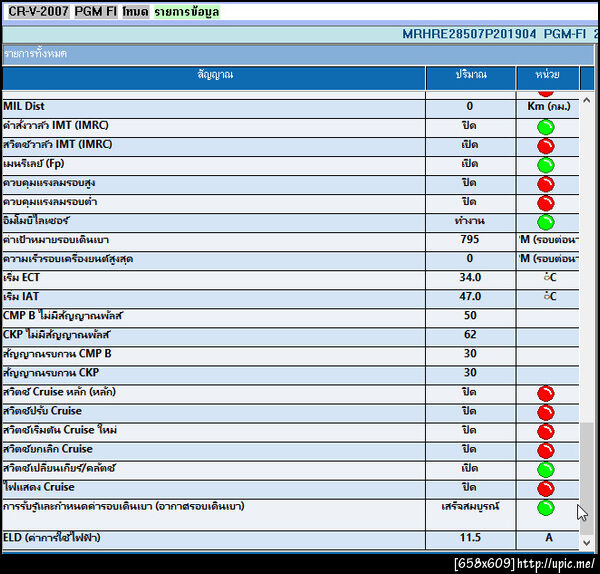Select the สวิตช์เริ่มต้น Cruise ใหม่ row label

(60, 430)
